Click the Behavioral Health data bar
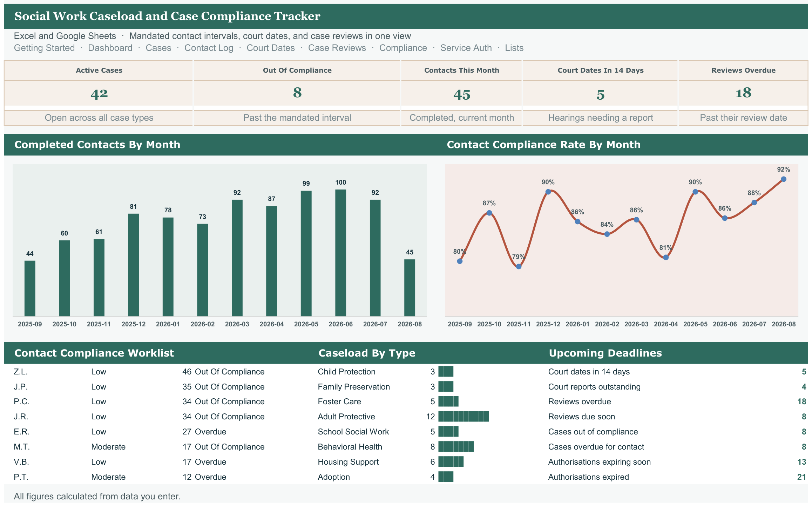812x505 pixels. (x=456, y=447)
